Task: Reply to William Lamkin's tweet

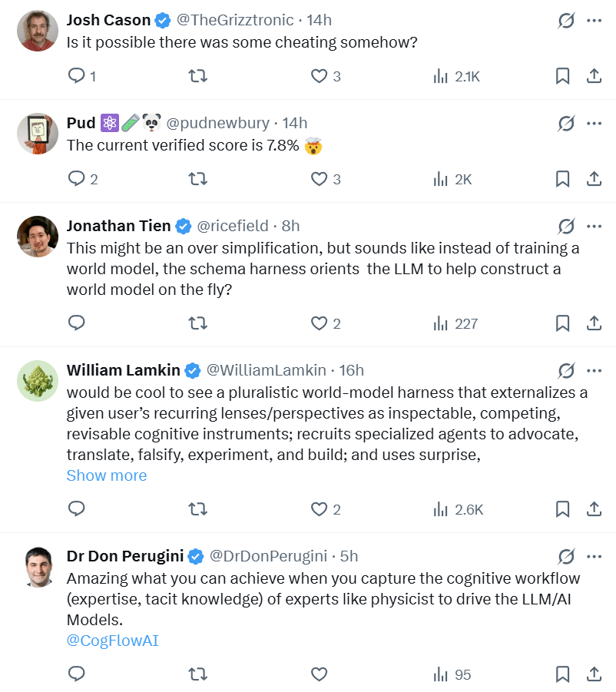Action: pos(77,509)
